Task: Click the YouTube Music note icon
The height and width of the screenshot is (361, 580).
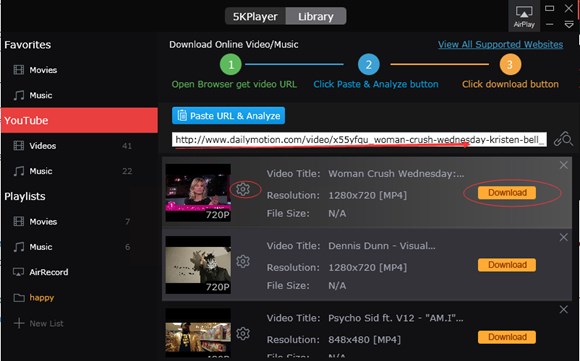Action: (18, 171)
